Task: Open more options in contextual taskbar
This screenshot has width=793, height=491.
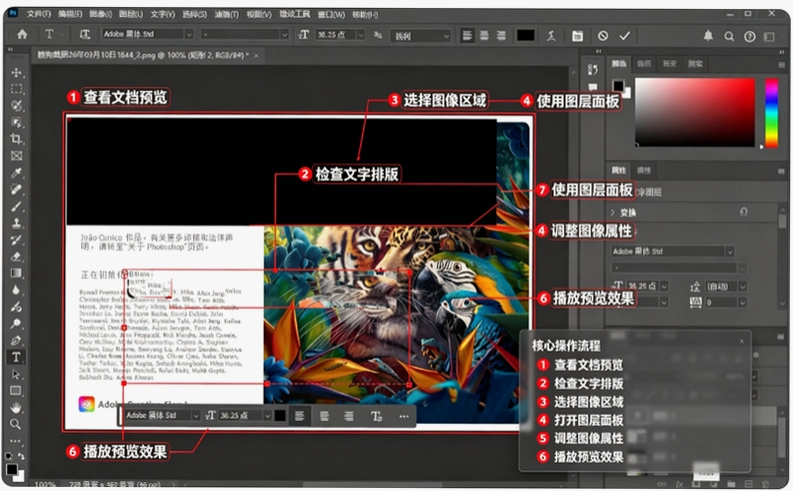Action: [403, 416]
